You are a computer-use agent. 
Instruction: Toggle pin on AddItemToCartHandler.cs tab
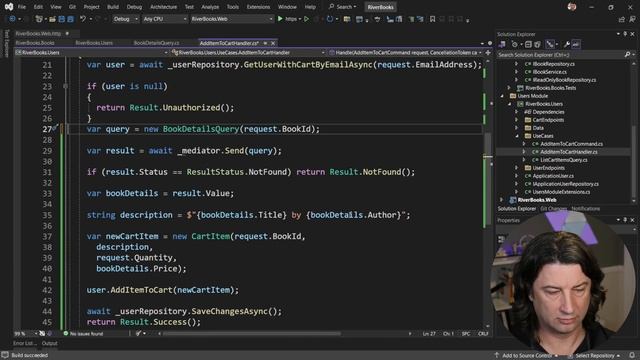pyautogui.click(x=265, y=43)
